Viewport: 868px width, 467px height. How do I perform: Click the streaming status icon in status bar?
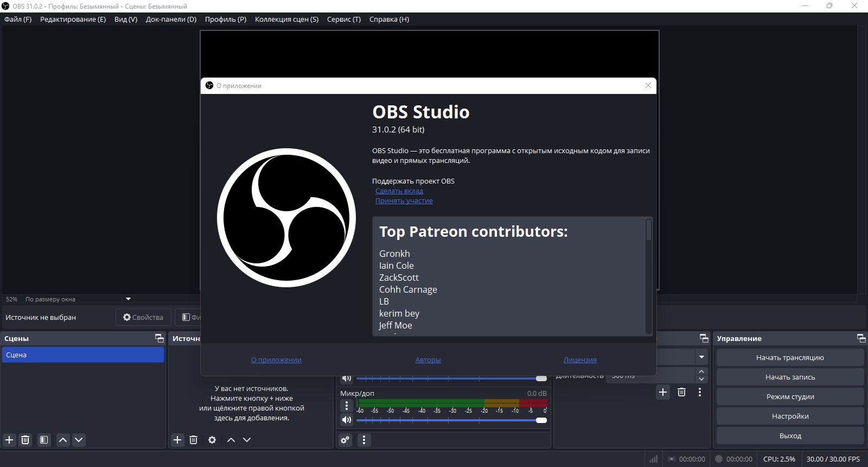671,459
